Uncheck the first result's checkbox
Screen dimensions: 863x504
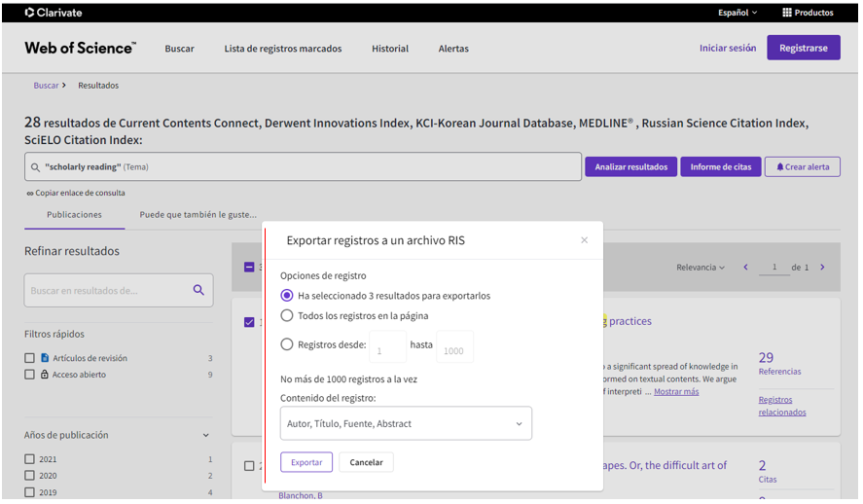coord(249,322)
